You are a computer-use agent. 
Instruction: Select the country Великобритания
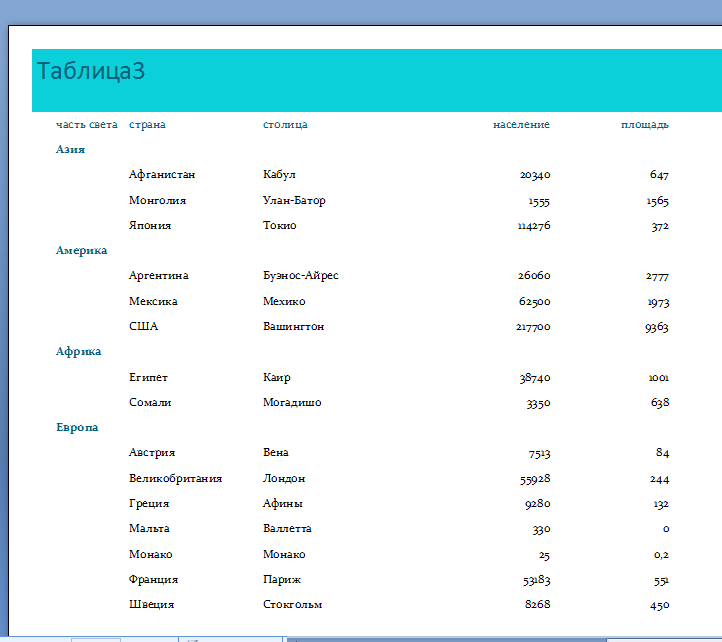pos(175,479)
